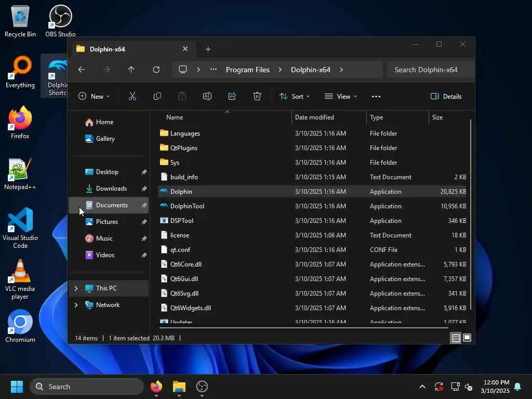Click the vertical scrollbar of file list
The height and width of the screenshot is (399, 532).
(x=470, y=214)
